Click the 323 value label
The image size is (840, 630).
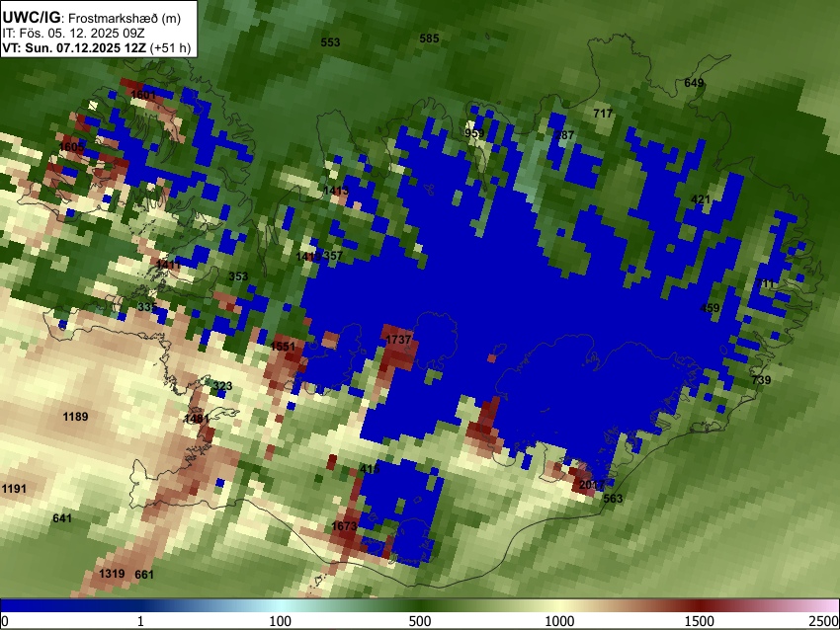tap(222, 386)
